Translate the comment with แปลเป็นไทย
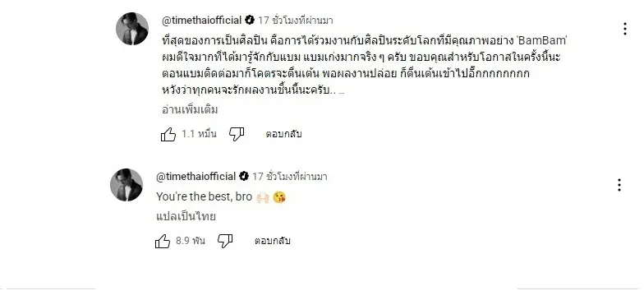 pos(186,217)
